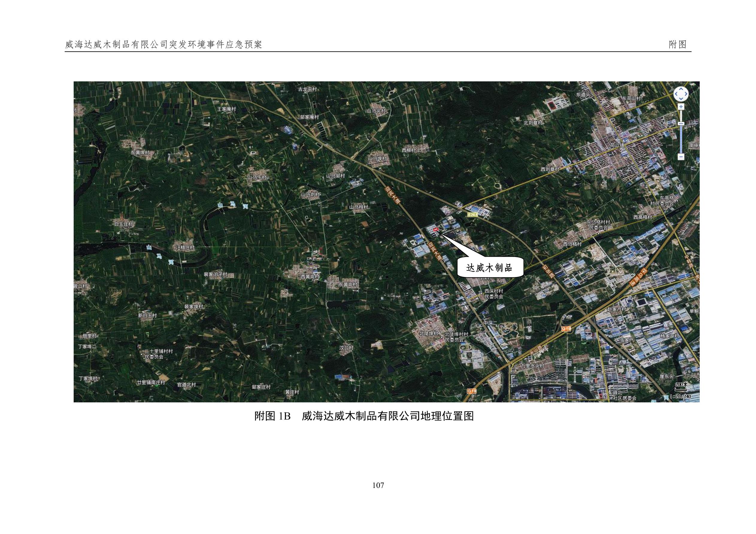Click the G18 badge at map bottom
This screenshot has width=756, height=534.
(x=472, y=391)
